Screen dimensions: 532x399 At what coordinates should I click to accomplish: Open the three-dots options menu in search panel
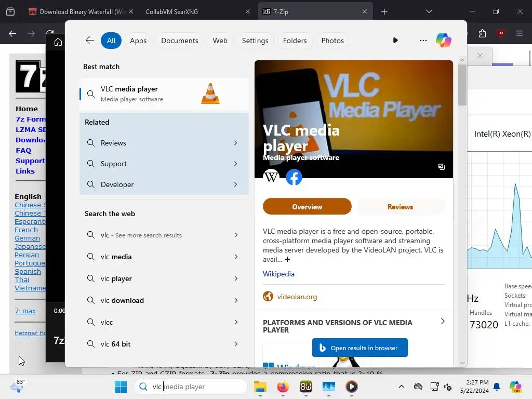[423, 41]
